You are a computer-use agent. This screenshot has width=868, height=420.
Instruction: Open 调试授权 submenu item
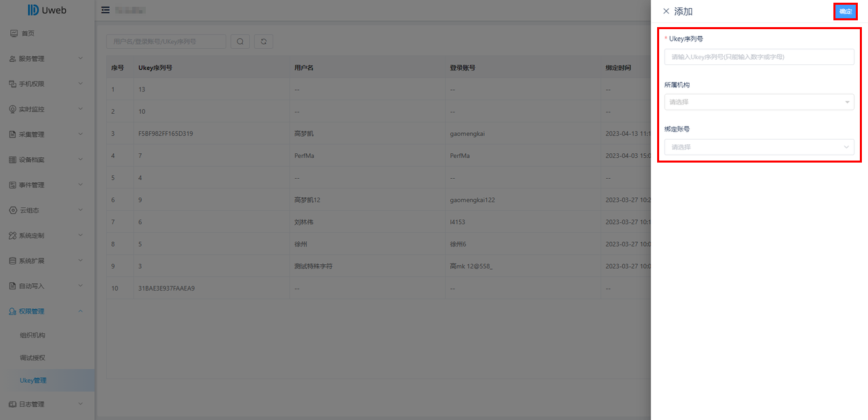tap(33, 358)
